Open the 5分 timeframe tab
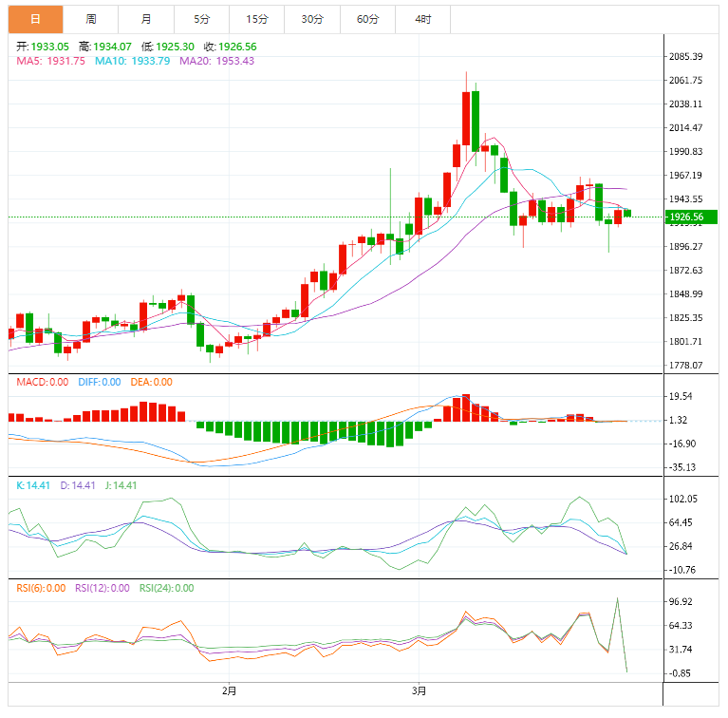728x718 pixels. point(201,19)
